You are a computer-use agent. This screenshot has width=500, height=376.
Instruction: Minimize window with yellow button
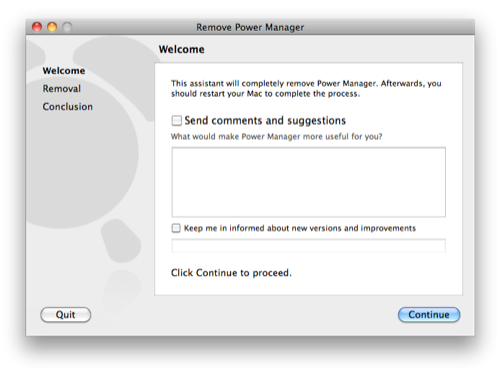coord(52,27)
